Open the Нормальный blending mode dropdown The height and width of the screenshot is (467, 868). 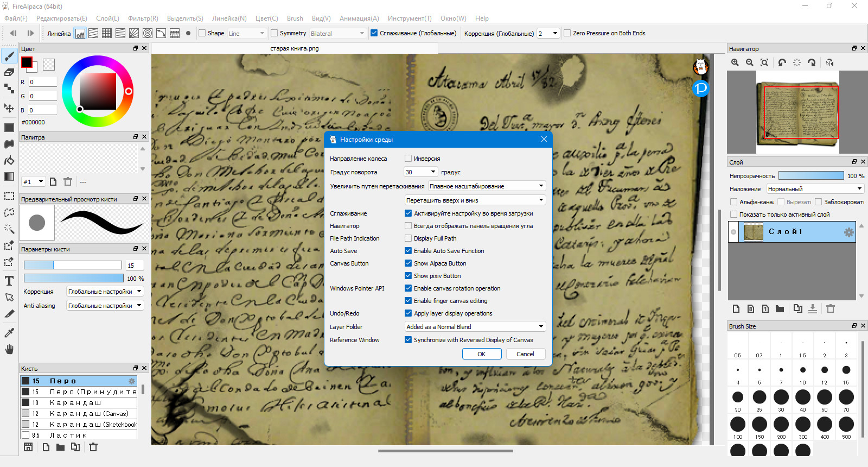815,189
